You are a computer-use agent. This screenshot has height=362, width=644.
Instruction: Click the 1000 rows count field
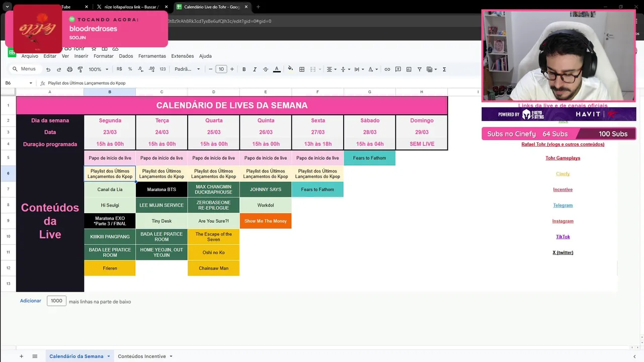click(x=56, y=301)
